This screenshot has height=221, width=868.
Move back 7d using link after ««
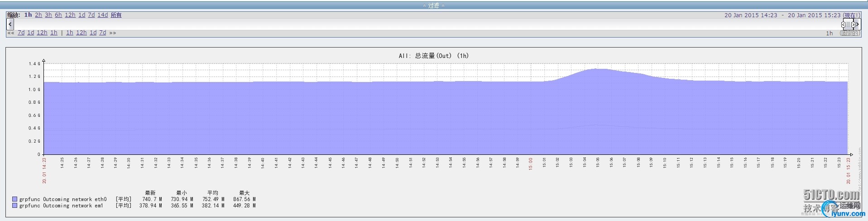pyautogui.click(x=21, y=33)
